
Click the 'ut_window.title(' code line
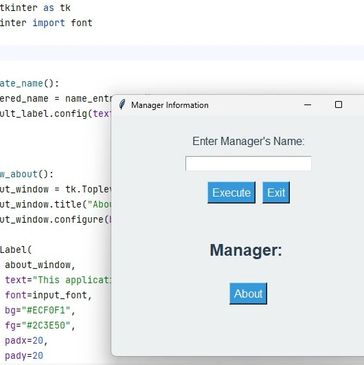coord(55,204)
